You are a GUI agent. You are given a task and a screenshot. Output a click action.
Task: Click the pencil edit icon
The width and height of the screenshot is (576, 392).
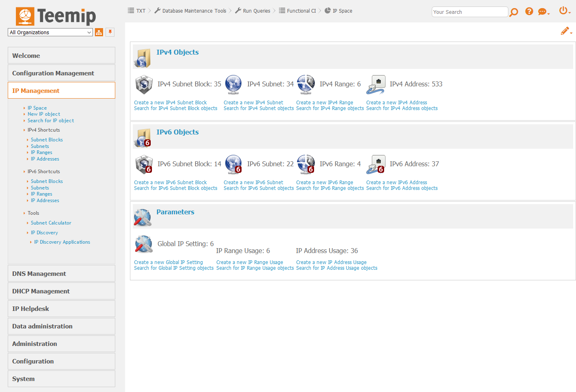point(565,31)
